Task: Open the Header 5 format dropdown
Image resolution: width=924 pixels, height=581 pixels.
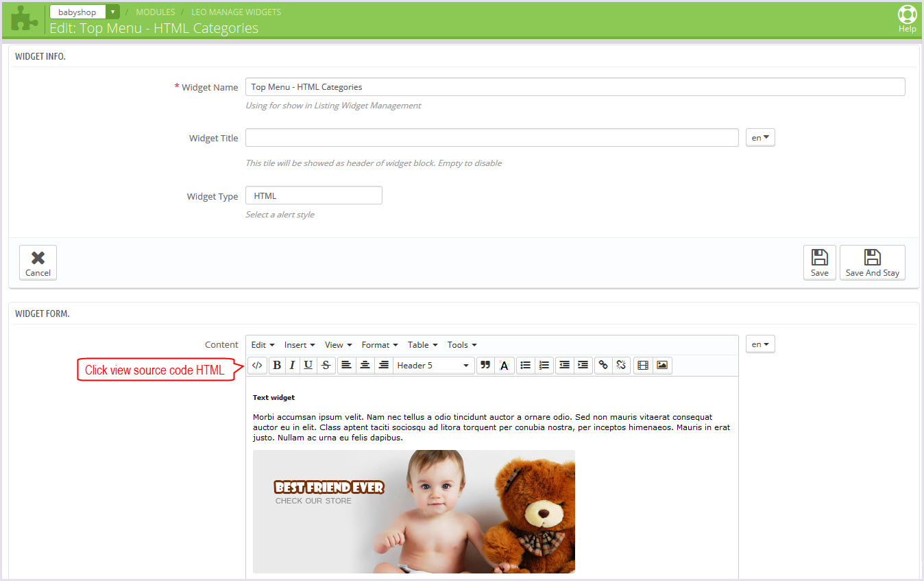Action: [435, 366]
